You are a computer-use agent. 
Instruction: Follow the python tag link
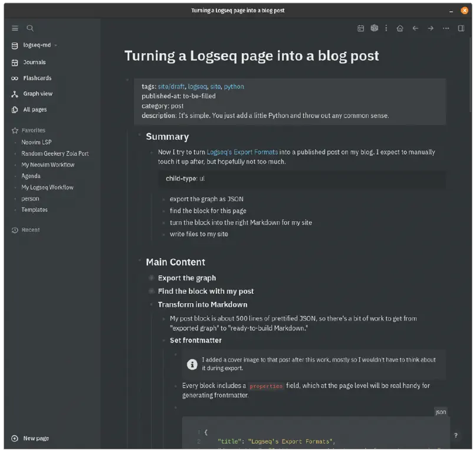tap(234, 87)
